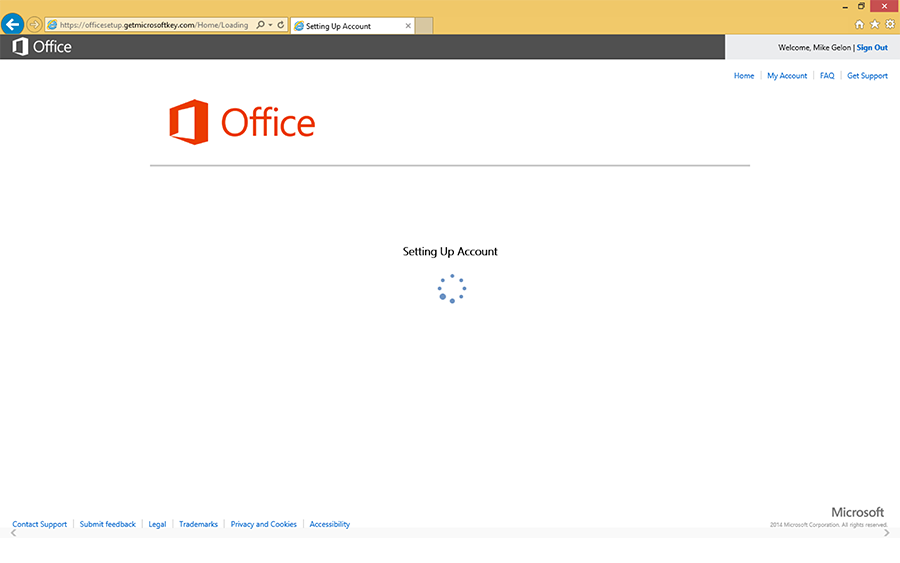Open the My Account link
900x563 pixels.
787,76
